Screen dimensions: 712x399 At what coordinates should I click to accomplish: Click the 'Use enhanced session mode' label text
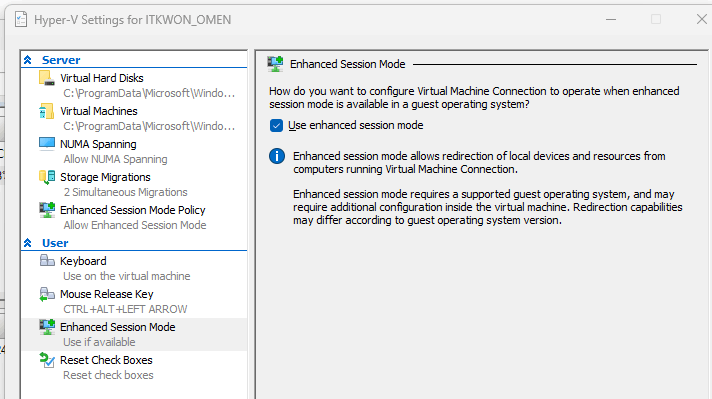[356, 125]
